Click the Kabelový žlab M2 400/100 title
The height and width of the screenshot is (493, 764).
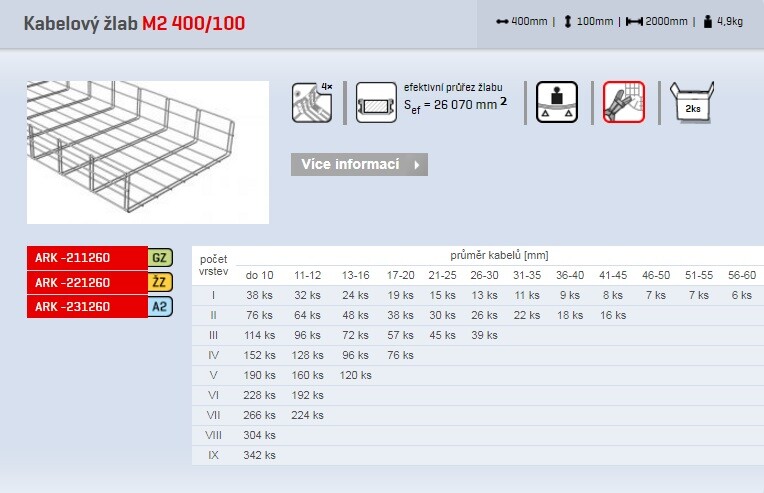point(134,23)
